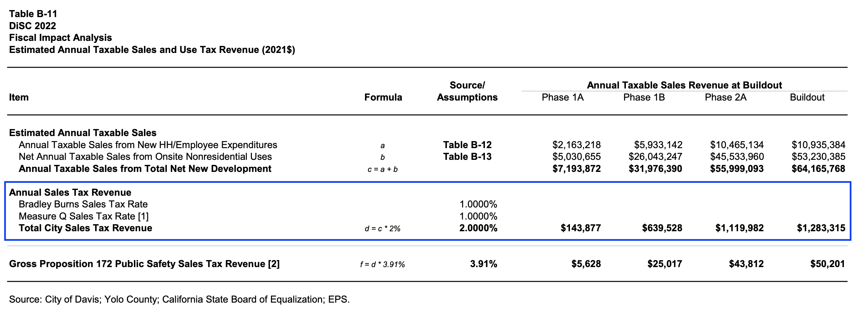
Task: Click the Source/Assumptions column header
Action: (x=467, y=91)
